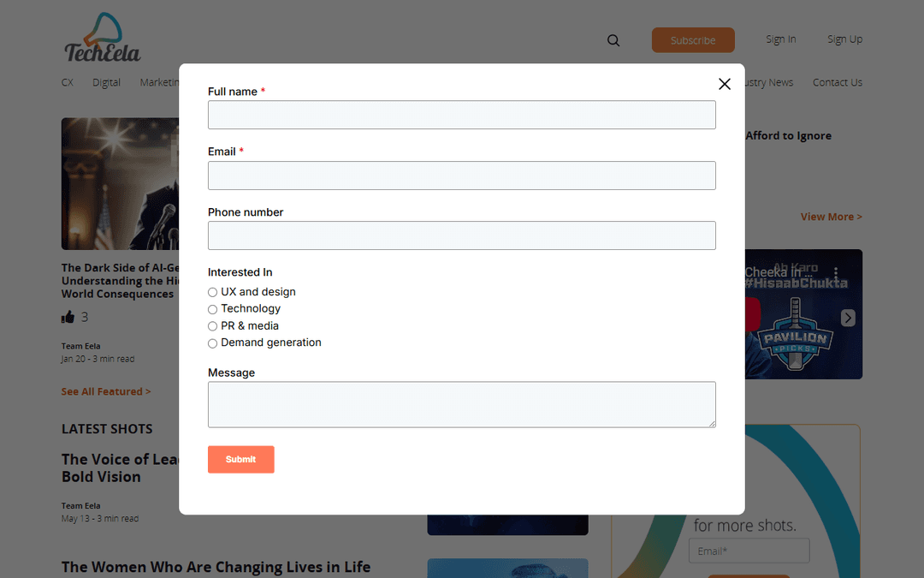Select the Technology radio option
Screen dimensions: 924x578
coord(212,309)
